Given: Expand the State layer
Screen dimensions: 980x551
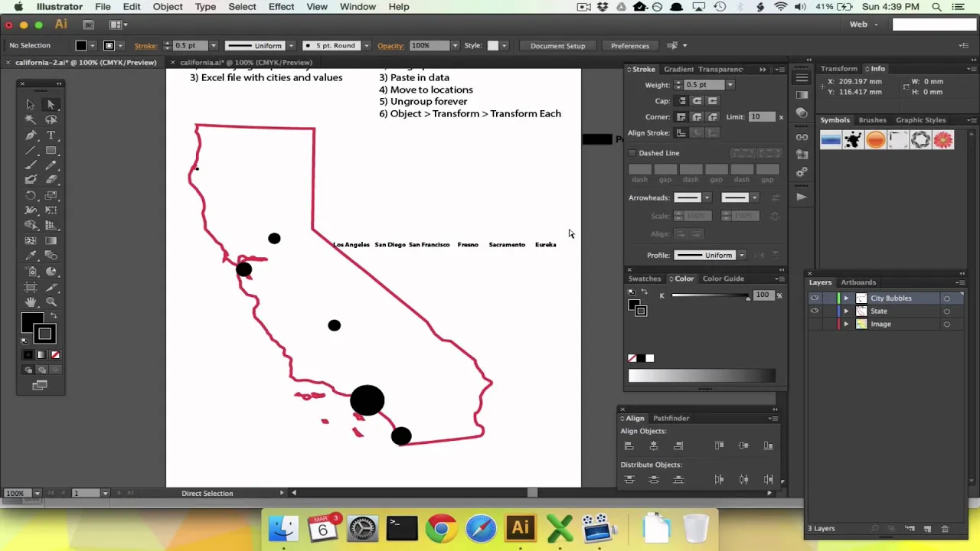Looking at the screenshot, I should coord(846,311).
